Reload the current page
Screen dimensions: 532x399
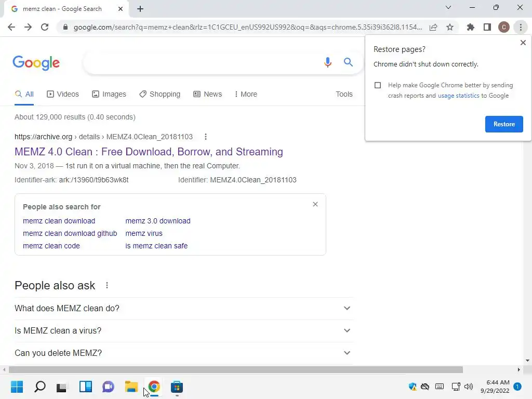point(45,27)
